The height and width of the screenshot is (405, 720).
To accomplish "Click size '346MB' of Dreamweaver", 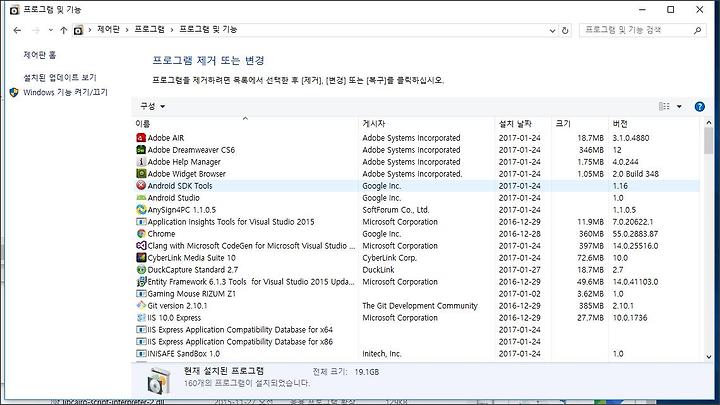I will click(x=591, y=150).
